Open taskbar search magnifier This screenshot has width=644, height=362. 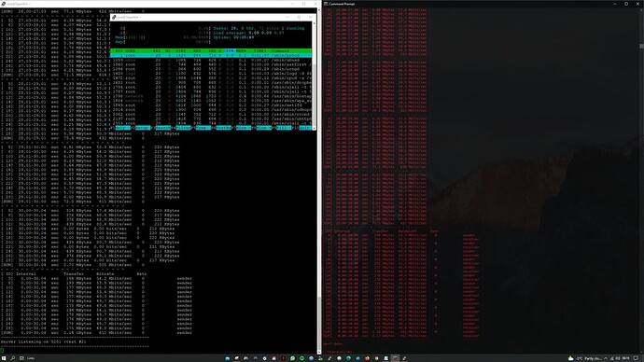(13, 358)
